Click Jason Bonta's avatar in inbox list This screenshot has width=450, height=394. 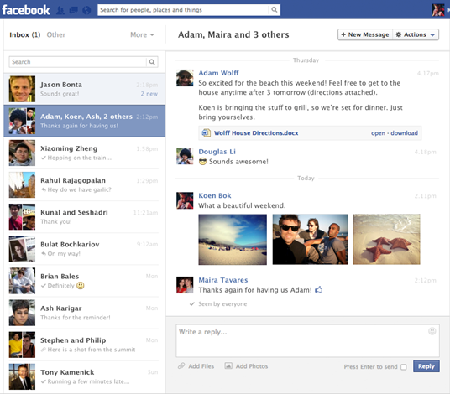(x=22, y=89)
